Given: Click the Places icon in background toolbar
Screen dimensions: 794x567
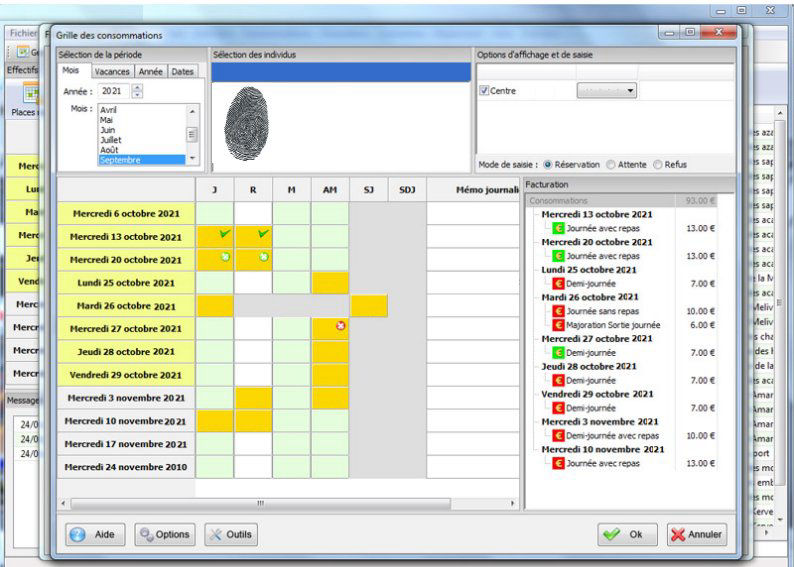Looking at the screenshot, I should tap(30, 94).
